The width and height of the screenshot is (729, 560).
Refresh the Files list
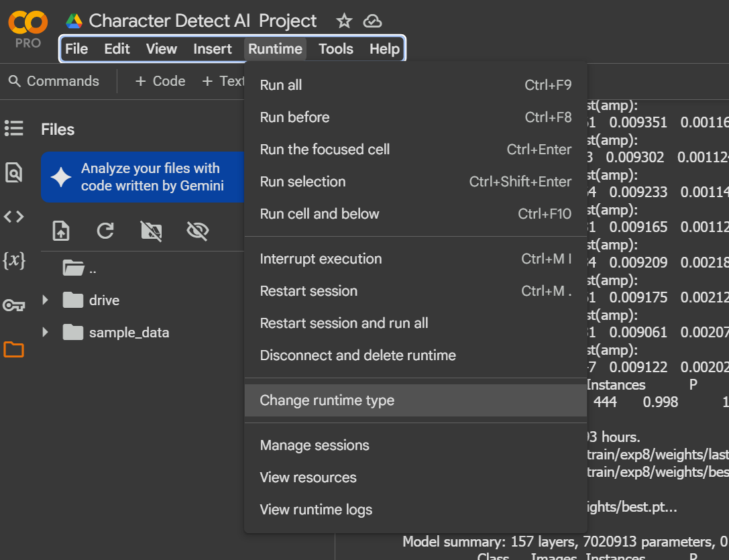click(105, 231)
